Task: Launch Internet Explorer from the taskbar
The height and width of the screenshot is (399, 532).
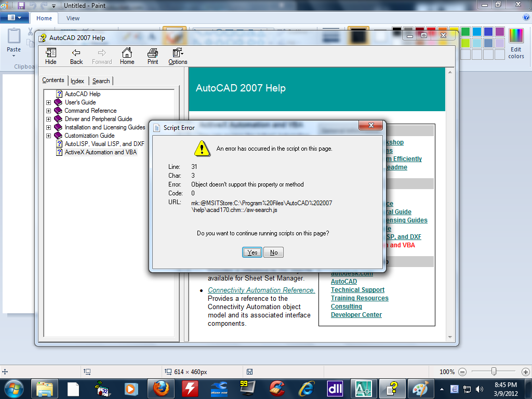Action: [307, 389]
